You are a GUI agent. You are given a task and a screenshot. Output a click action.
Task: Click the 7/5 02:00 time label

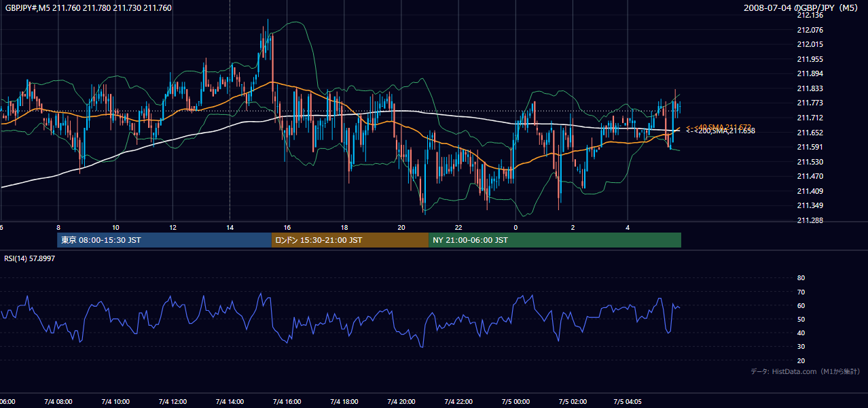573,402
